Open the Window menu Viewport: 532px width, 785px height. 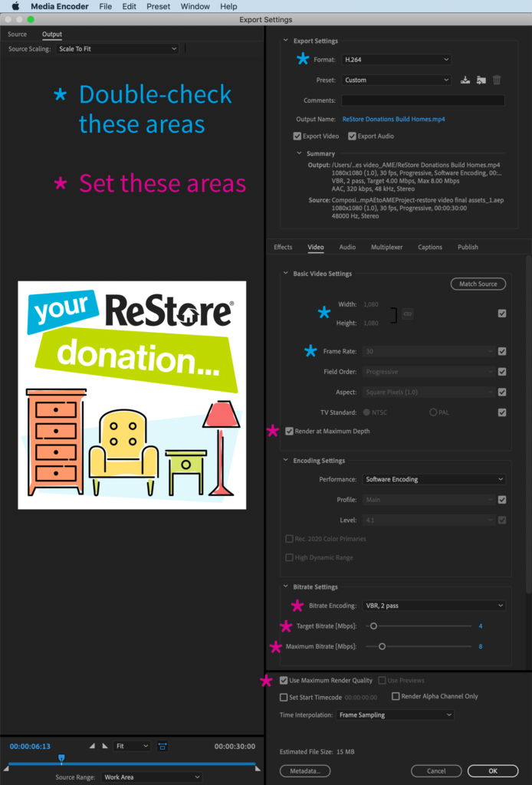pyautogui.click(x=195, y=6)
